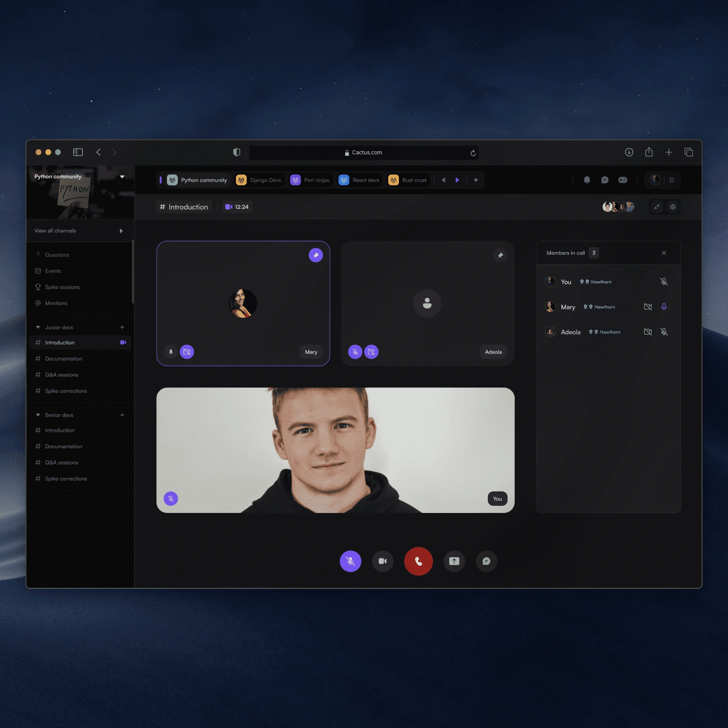Open the game controller icon

[x=623, y=180]
